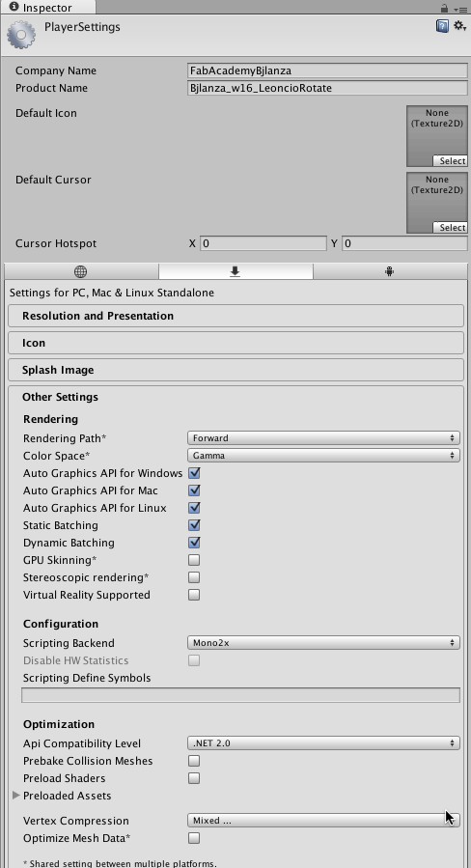Viewport: 471px width, 868px height.
Task: Open the Rendering Path dropdown
Action: (323, 438)
